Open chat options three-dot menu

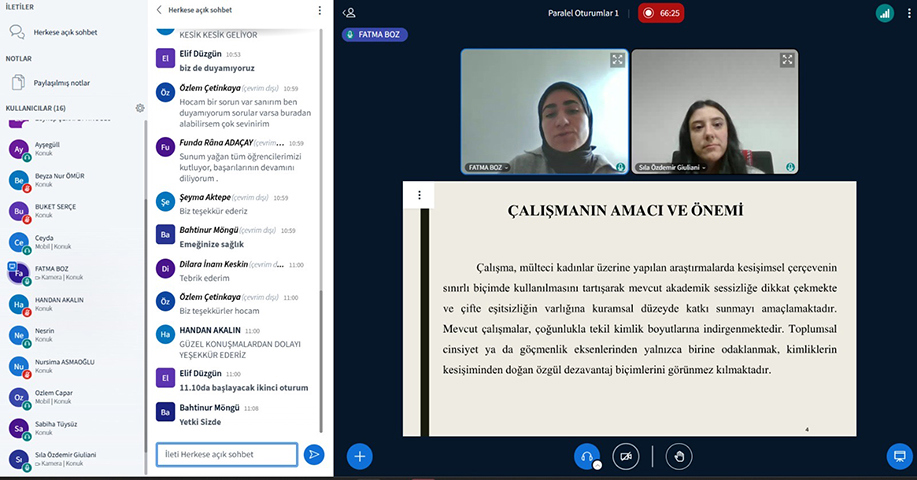tap(320, 10)
